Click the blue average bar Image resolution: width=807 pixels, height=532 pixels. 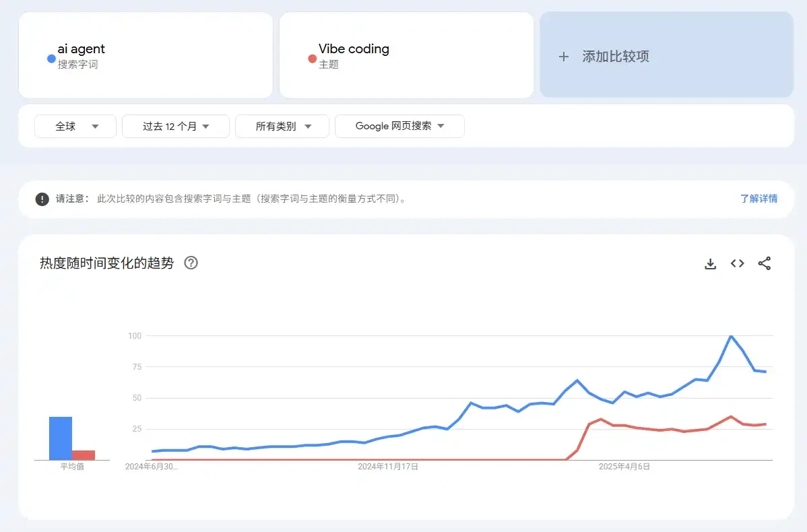[61, 438]
